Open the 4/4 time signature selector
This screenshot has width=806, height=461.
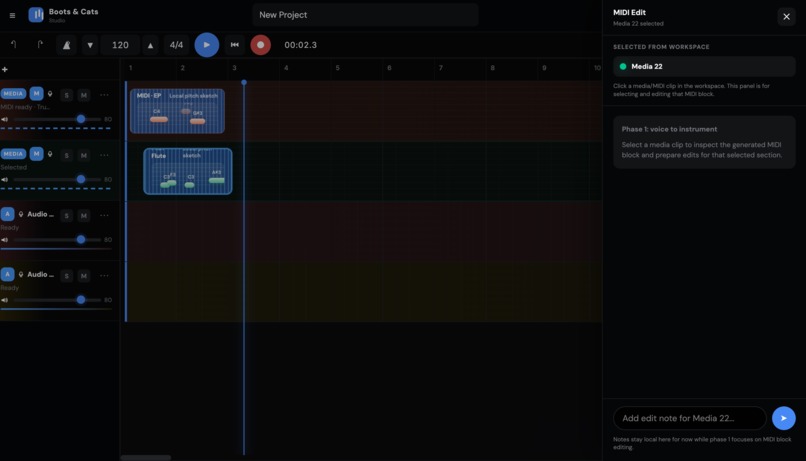[x=176, y=45]
